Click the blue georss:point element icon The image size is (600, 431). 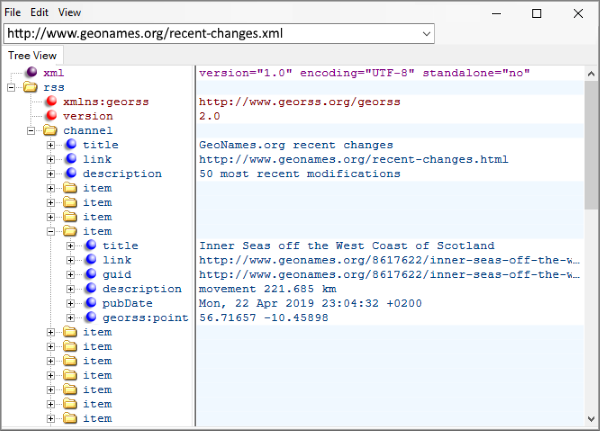(89, 318)
